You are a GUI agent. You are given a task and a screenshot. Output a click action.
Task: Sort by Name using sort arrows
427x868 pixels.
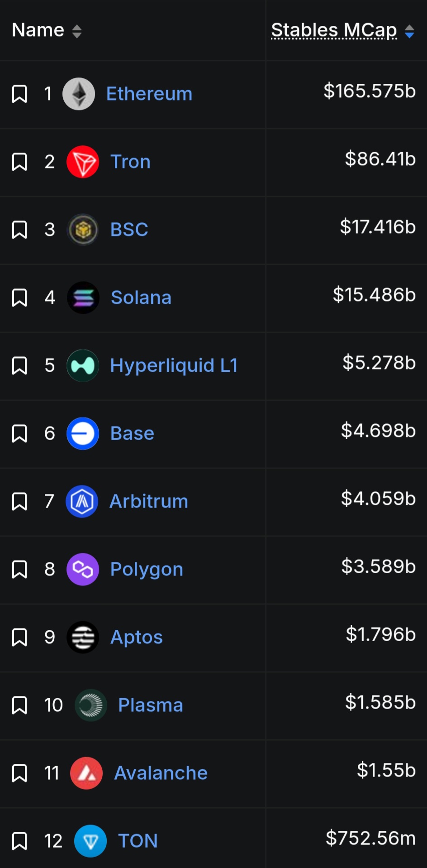coord(77,31)
